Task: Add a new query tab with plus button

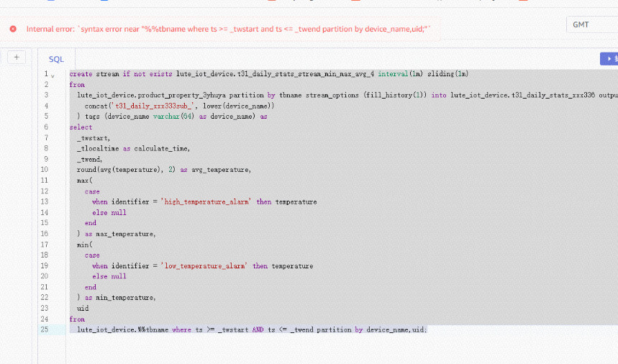Action: (x=17, y=58)
